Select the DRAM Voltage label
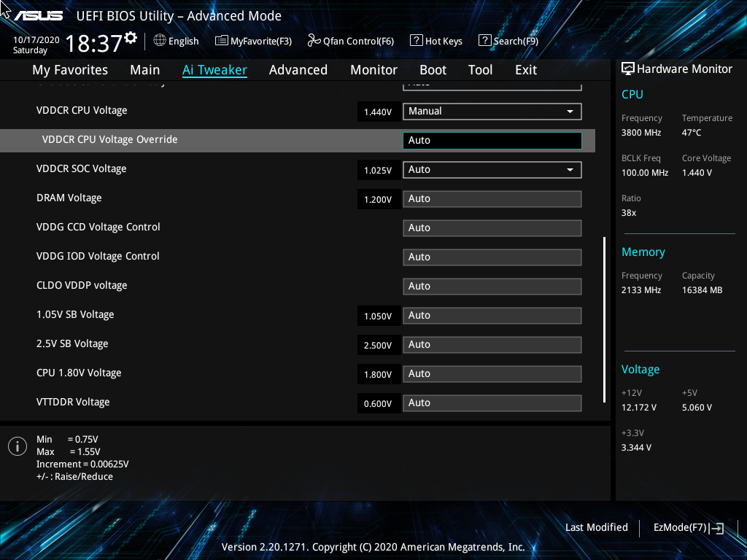The image size is (747, 560). coord(69,198)
